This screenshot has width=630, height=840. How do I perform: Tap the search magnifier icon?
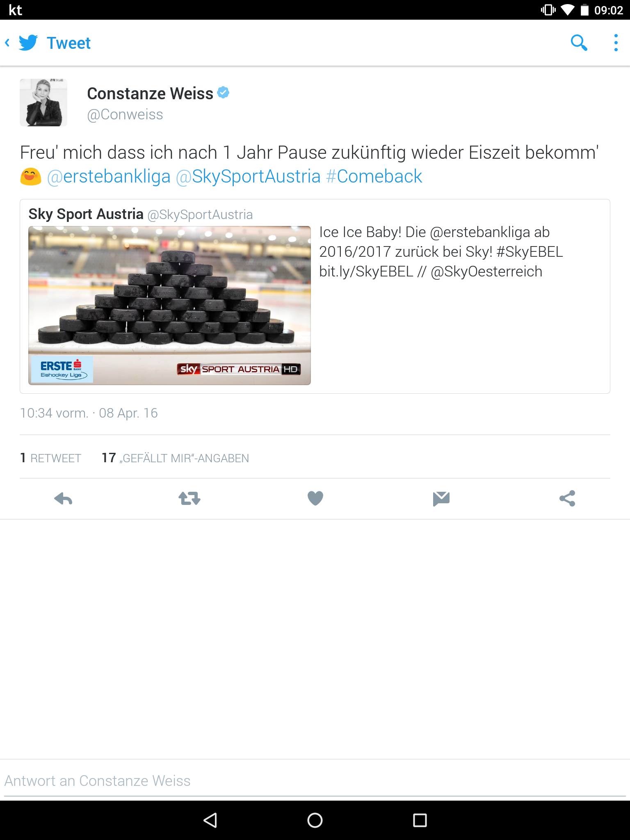[579, 43]
